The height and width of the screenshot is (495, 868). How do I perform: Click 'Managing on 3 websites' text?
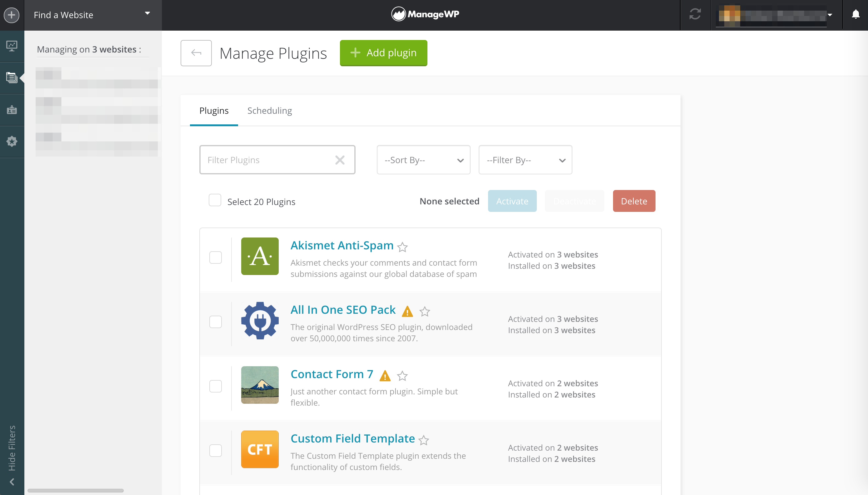click(89, 50)
